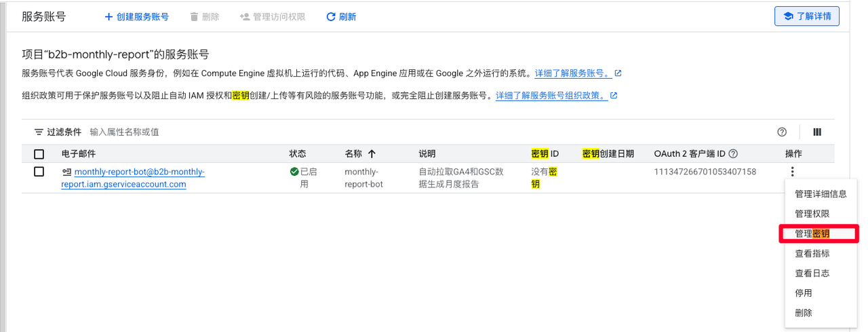Click the 删除 toolbar button
The width and height of the screenshot is (868, 332).
pos(204,17)
